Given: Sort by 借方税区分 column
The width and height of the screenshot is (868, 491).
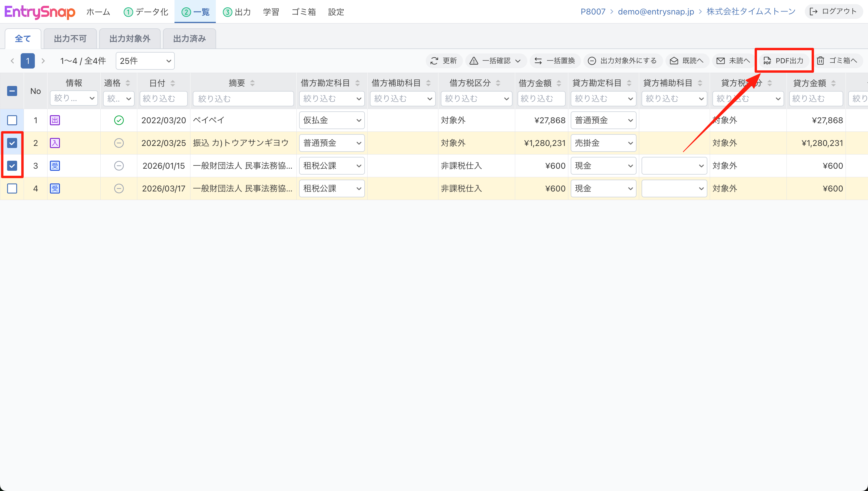Looking at the screenshot, I should [498, 83].
